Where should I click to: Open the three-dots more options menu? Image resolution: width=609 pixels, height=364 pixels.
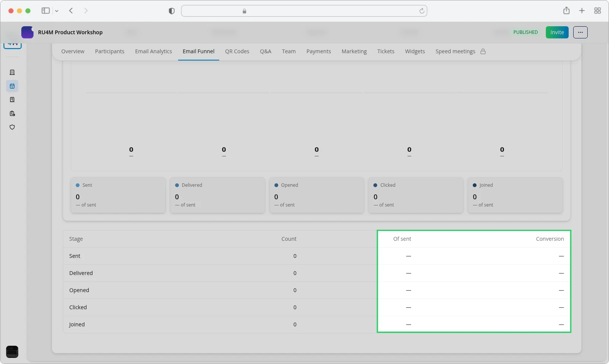(580, 32)
